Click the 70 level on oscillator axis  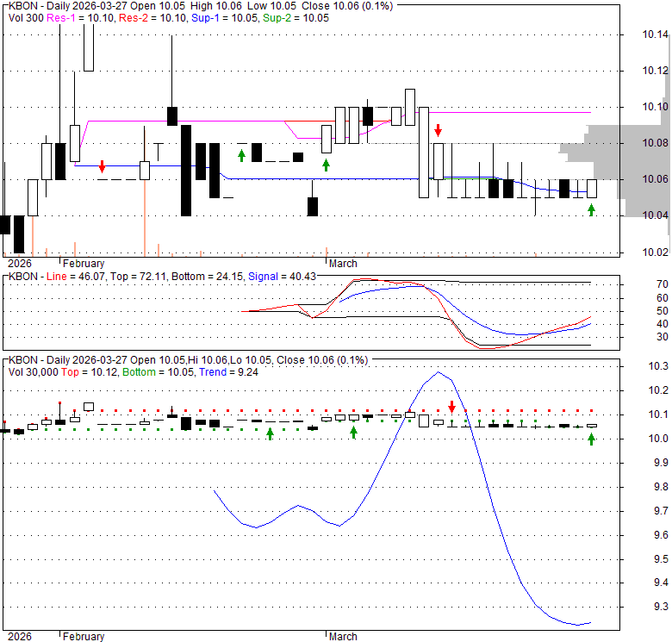tap(663, 284)
